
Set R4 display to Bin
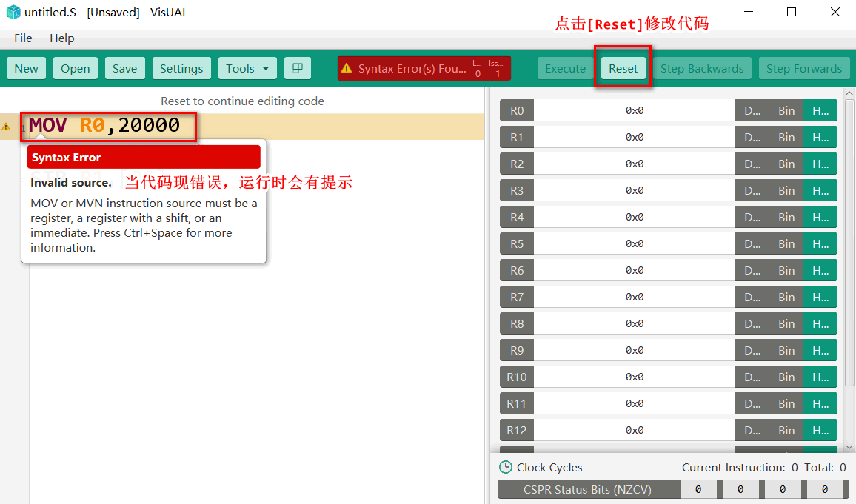[x=786, y=217]
